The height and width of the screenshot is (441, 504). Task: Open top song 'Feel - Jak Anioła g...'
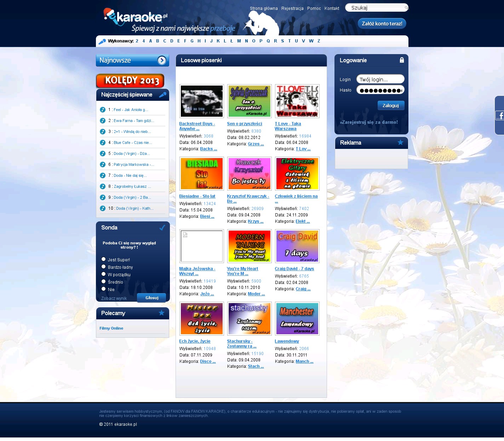pos(131,110)
